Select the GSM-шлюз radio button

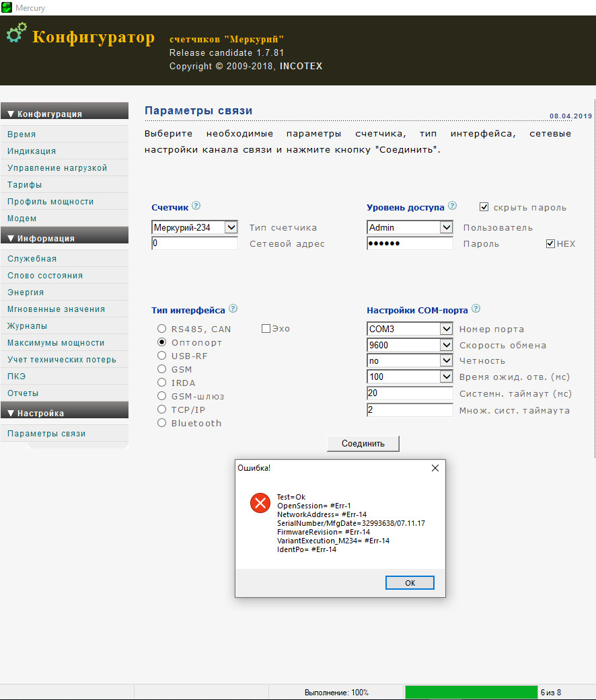(x=161, y=395)
